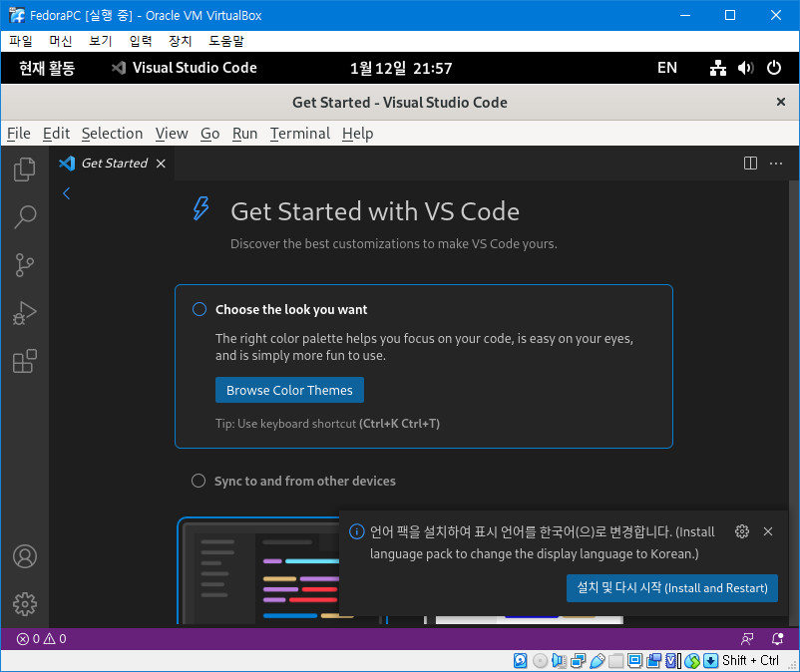The image size is (800, 672).
Task: Select the 'Choose the look you want' step circle
Action: tap(199, 309)
